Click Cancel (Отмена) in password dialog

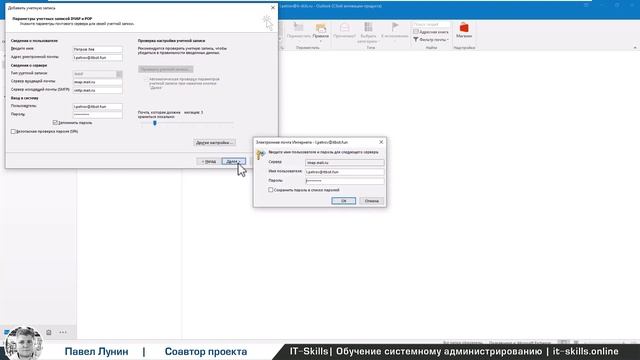pyautogui.click(x=371, y=201)
